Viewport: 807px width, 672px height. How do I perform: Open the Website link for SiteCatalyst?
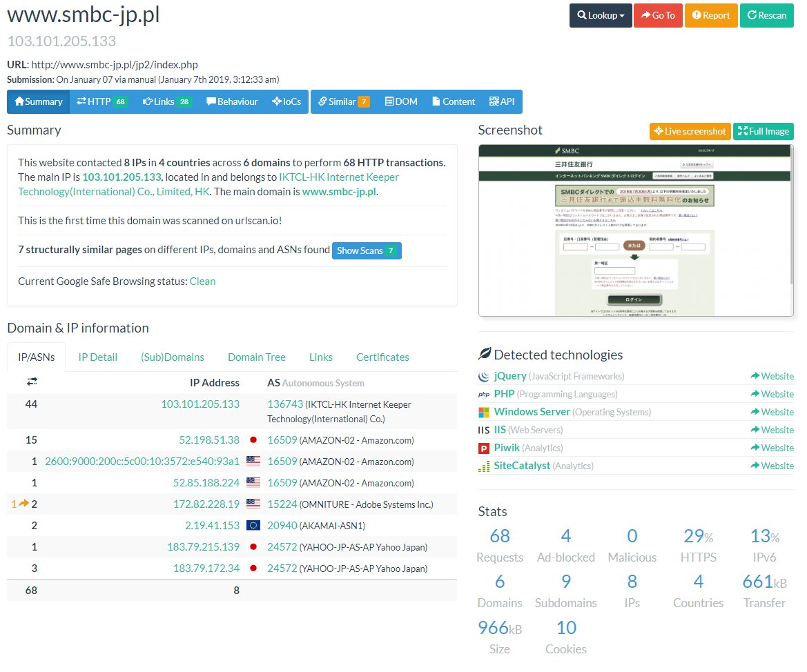[772, 466]
